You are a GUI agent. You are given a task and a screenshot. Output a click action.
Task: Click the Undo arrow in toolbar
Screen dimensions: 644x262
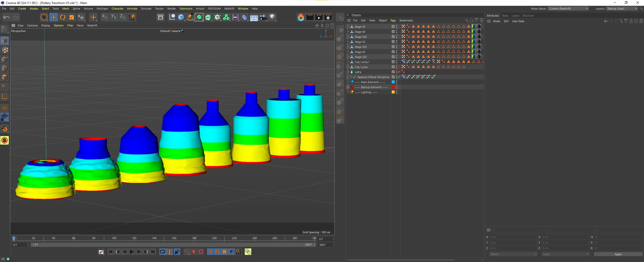pyautogui.click(x=7, y=17)
